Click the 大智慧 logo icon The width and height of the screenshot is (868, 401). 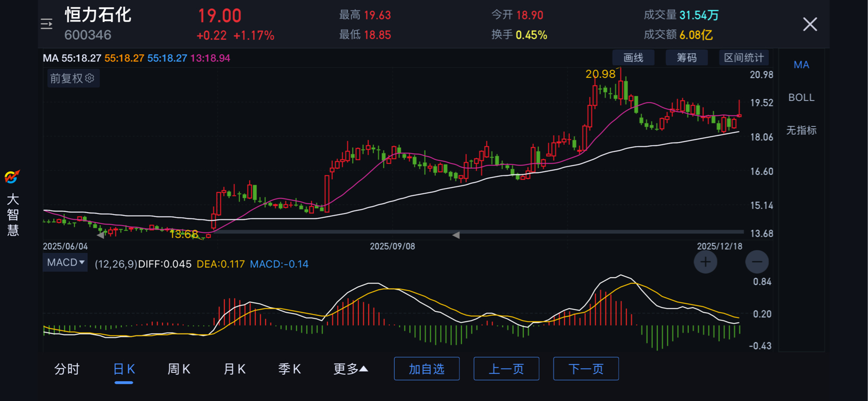(x=12, y=177)
